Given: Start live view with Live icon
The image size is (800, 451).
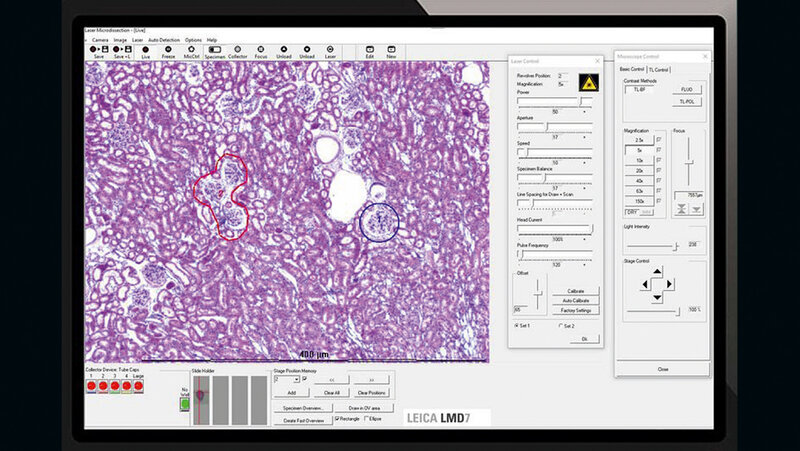Looking at the screenshot, I should coord(143,49).
